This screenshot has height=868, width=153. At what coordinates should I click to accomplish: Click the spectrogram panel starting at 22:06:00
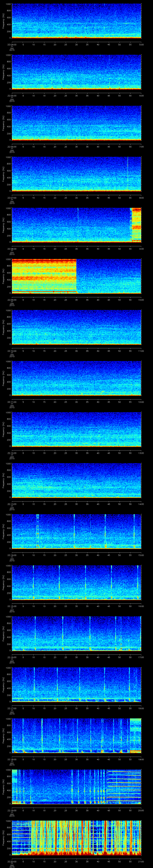76,123
